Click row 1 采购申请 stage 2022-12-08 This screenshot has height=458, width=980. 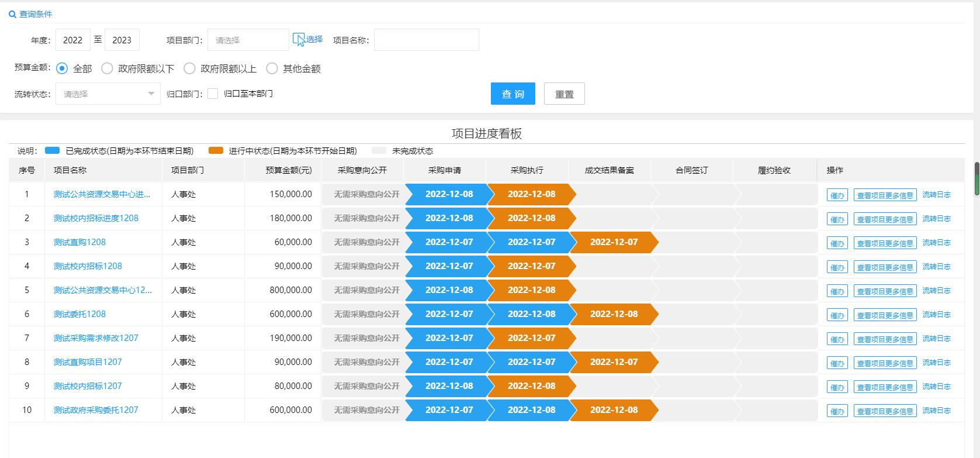[x=449, y=194]
